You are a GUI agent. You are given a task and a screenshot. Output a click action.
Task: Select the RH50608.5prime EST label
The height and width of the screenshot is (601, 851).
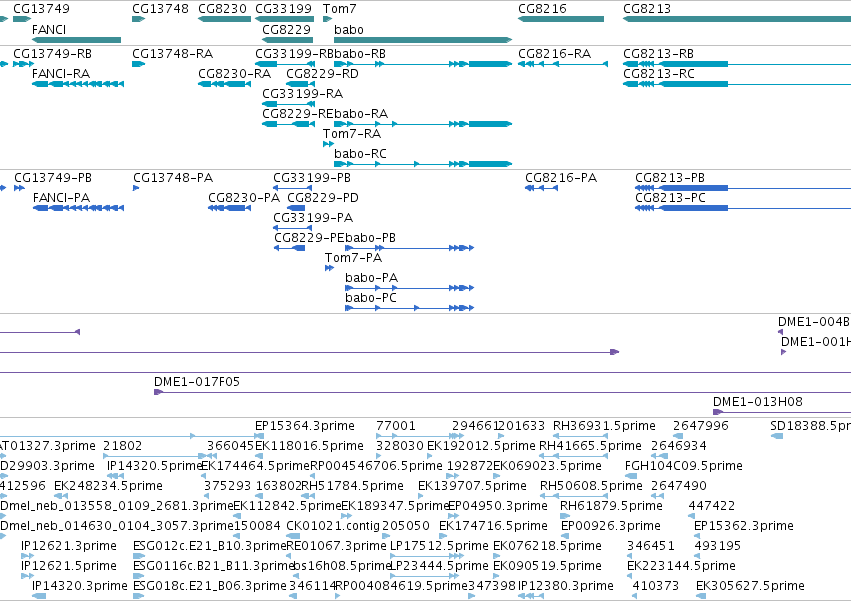pos(592,486)
